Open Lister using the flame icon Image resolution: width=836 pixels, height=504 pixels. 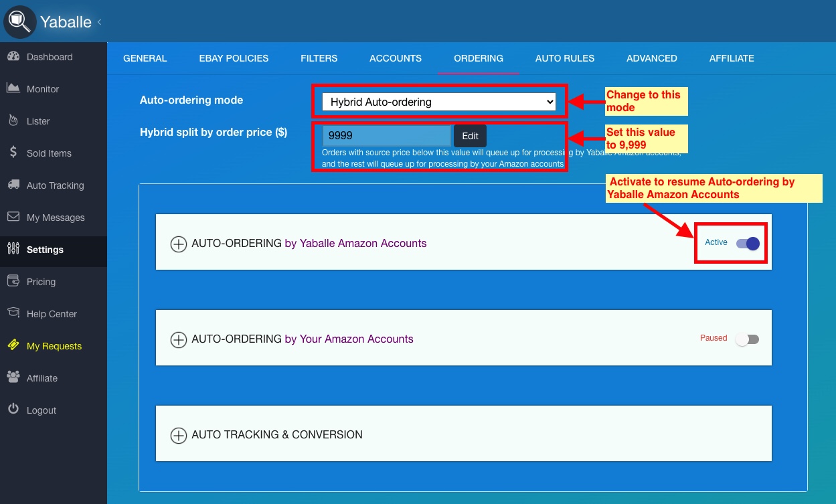[x=13, y=120]
